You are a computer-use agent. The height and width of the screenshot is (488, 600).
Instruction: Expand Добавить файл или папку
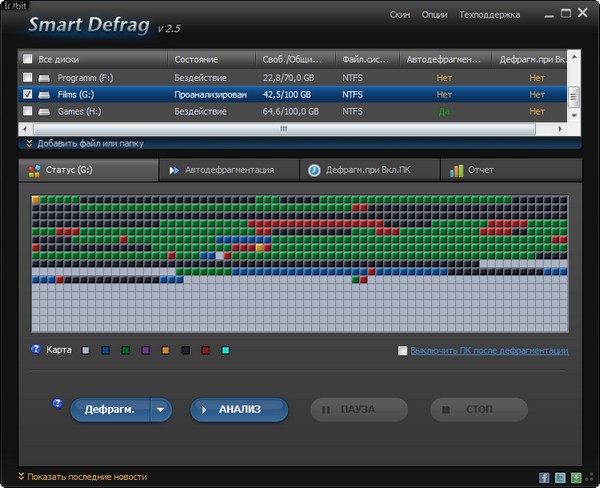coord(85,143)
